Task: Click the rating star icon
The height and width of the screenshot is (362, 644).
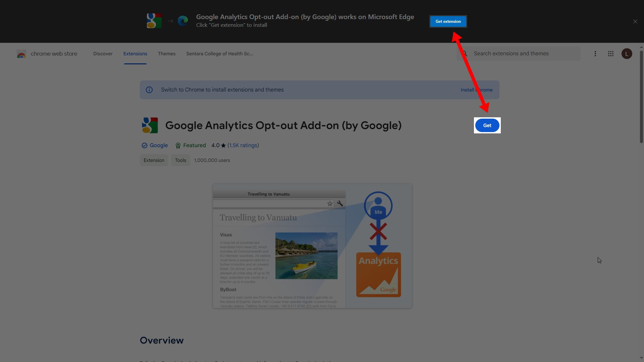Action: (223, 145)
